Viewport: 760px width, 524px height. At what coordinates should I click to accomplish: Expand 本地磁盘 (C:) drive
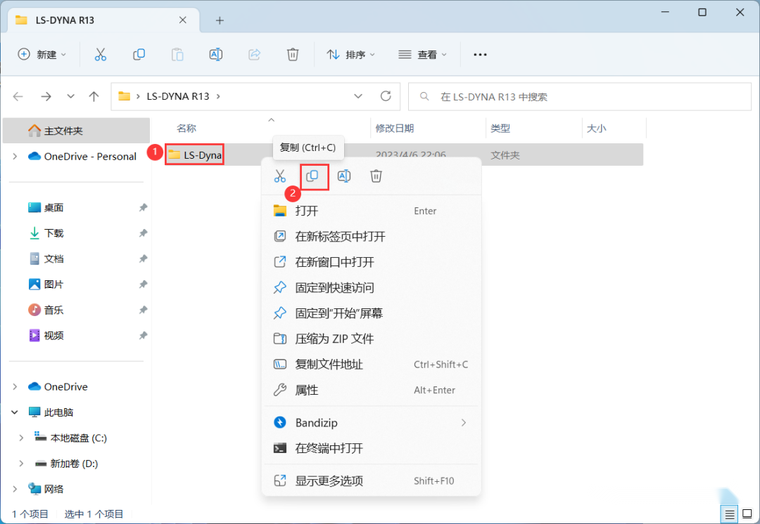coord(21,438)
